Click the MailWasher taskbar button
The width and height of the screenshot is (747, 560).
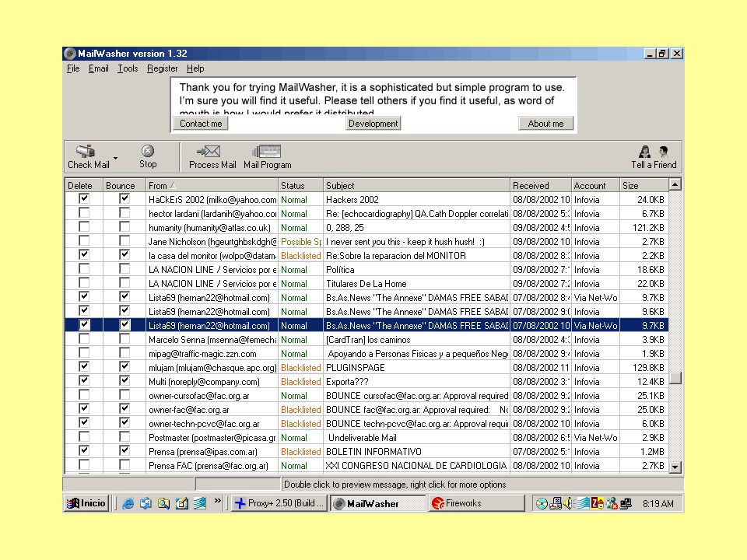click(x=378, y=503)
